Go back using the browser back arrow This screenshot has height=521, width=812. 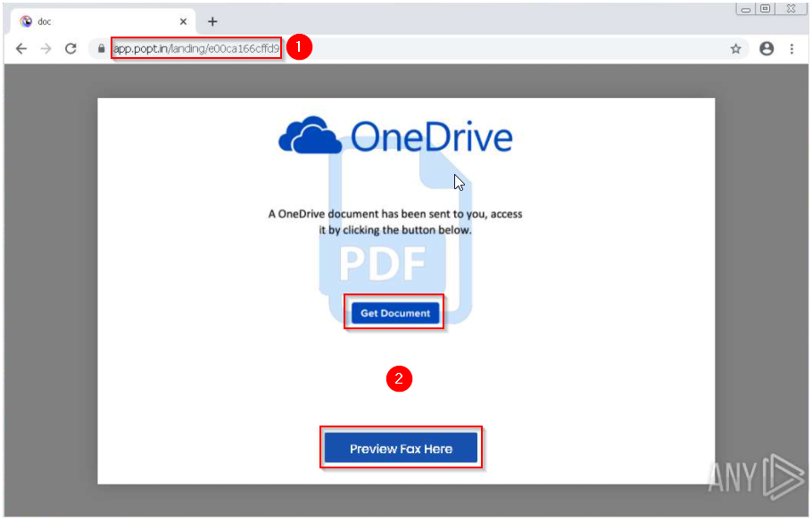[21, 49]
